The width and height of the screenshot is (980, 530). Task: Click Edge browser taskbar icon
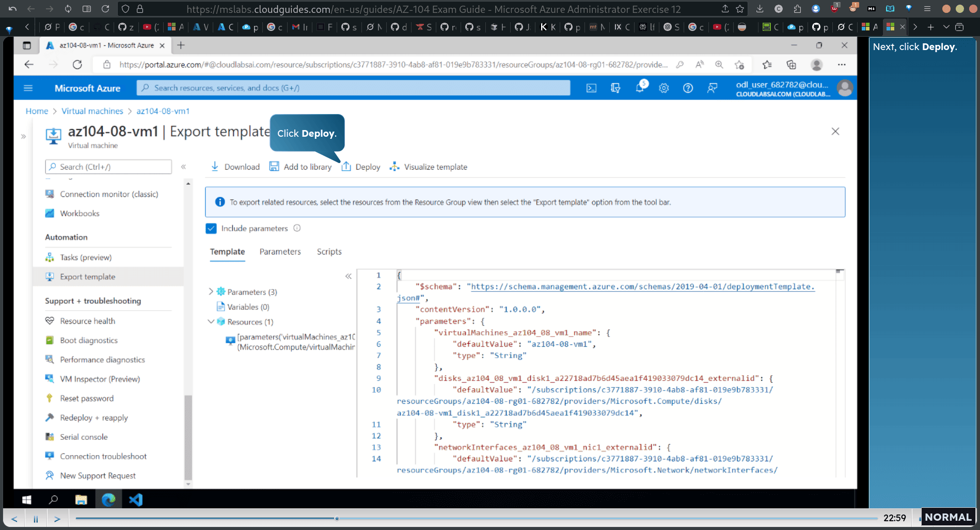[x=108, y=500]
